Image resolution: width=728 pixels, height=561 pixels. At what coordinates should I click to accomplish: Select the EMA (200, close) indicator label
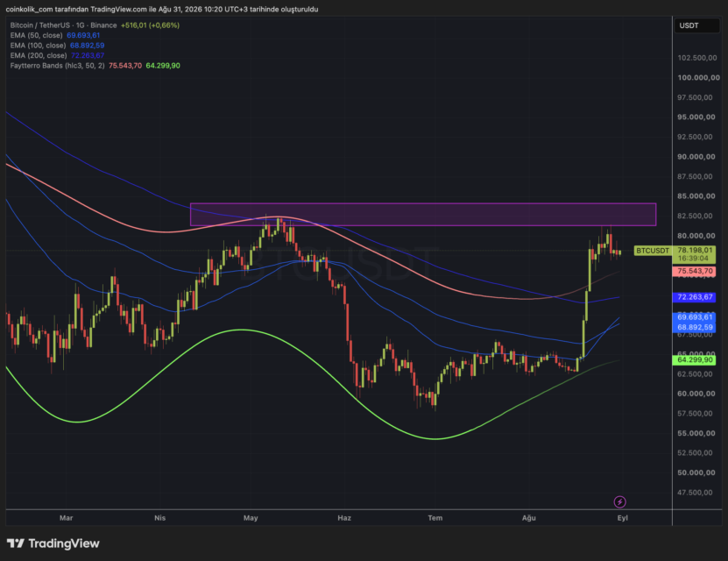click(39, 55)
